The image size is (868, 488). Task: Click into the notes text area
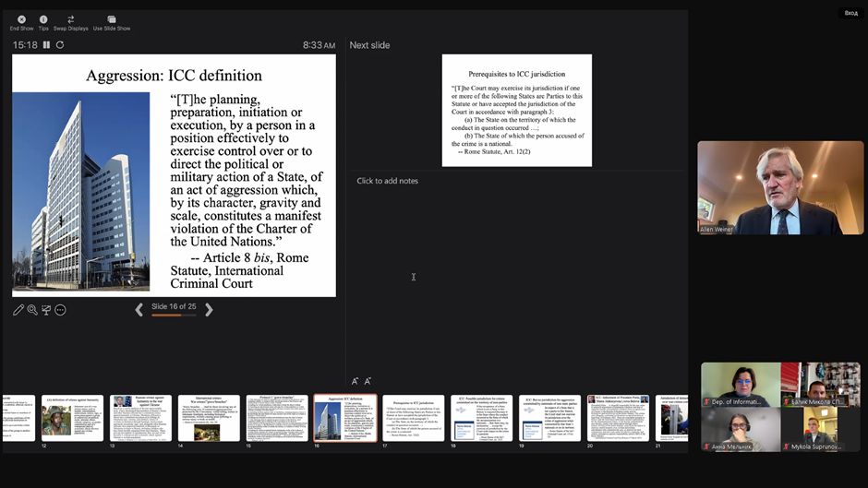pyautogui.click(x=517, y=277)
